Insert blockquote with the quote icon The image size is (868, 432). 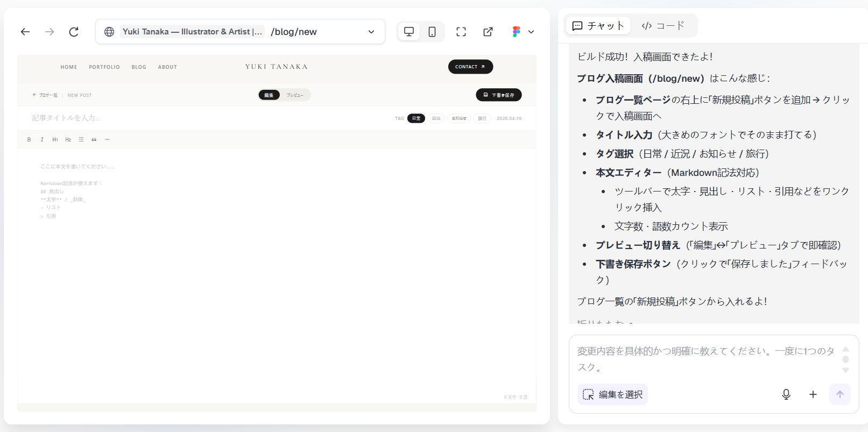94,139
